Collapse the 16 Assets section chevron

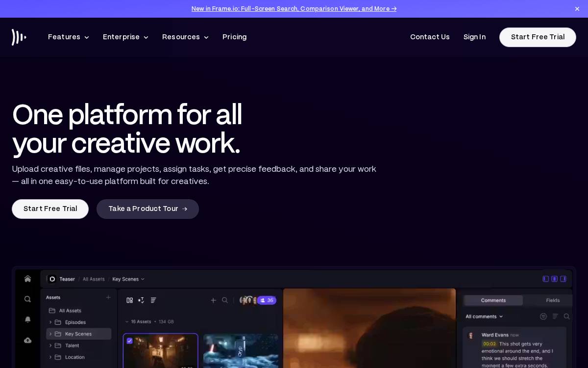point(127,322)
